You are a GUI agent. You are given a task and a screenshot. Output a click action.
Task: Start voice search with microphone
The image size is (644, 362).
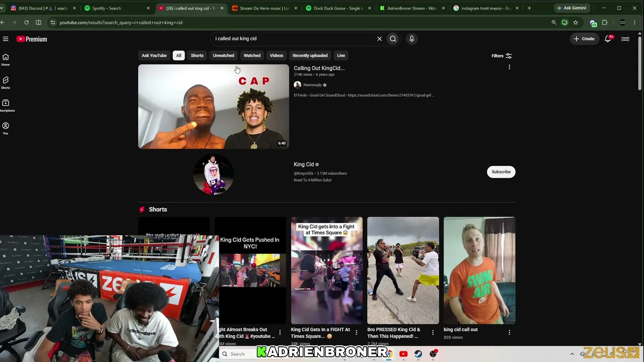412,39
